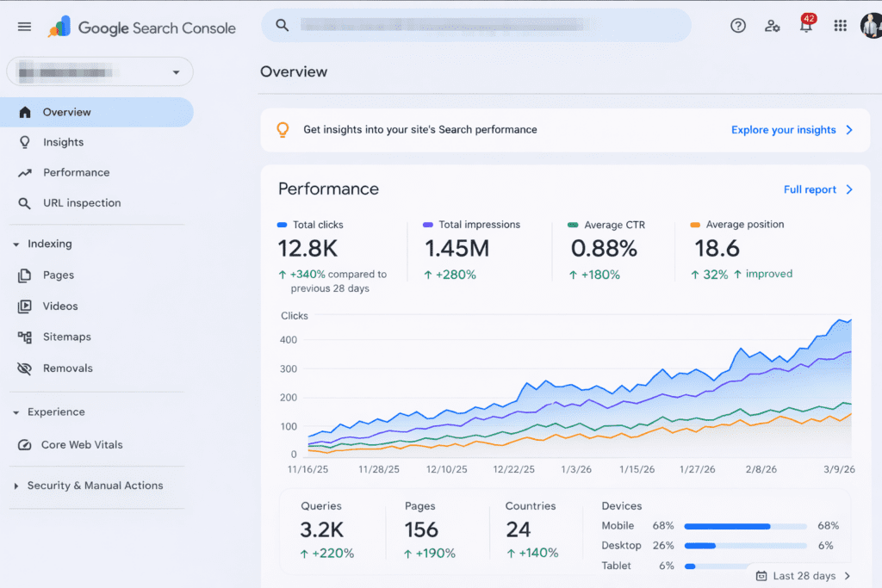Click the 1.45M total impressions value
Viewport: 882px width, 588px height.
tap(457, 249)
